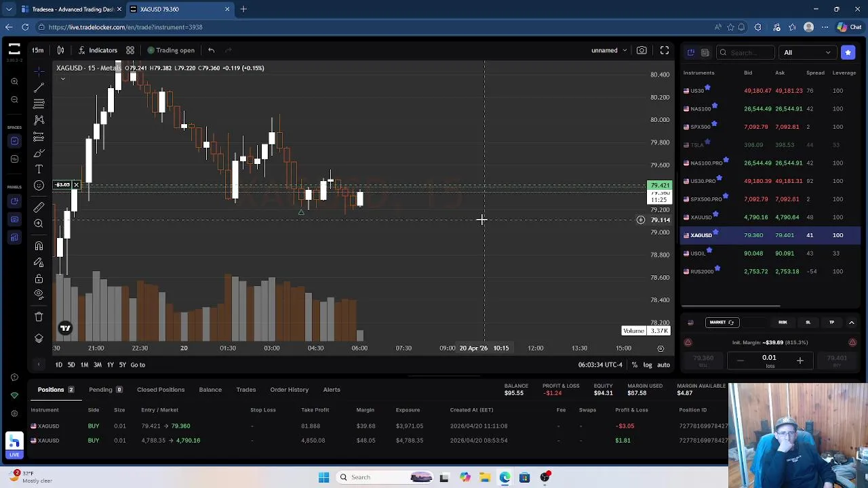868x488 pixels.
Task: Open the object tree layers icon
Action: click(x=39, y=338)
